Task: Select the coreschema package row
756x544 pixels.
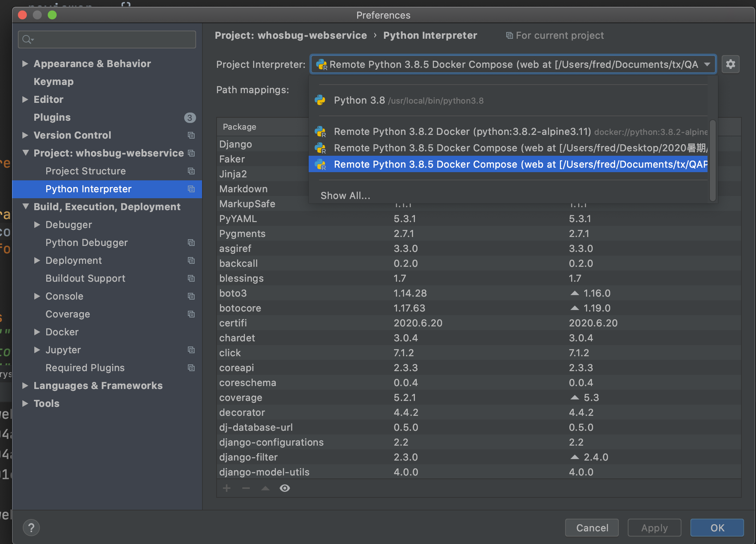Action: pyautogui.click(x=479, y=383)
